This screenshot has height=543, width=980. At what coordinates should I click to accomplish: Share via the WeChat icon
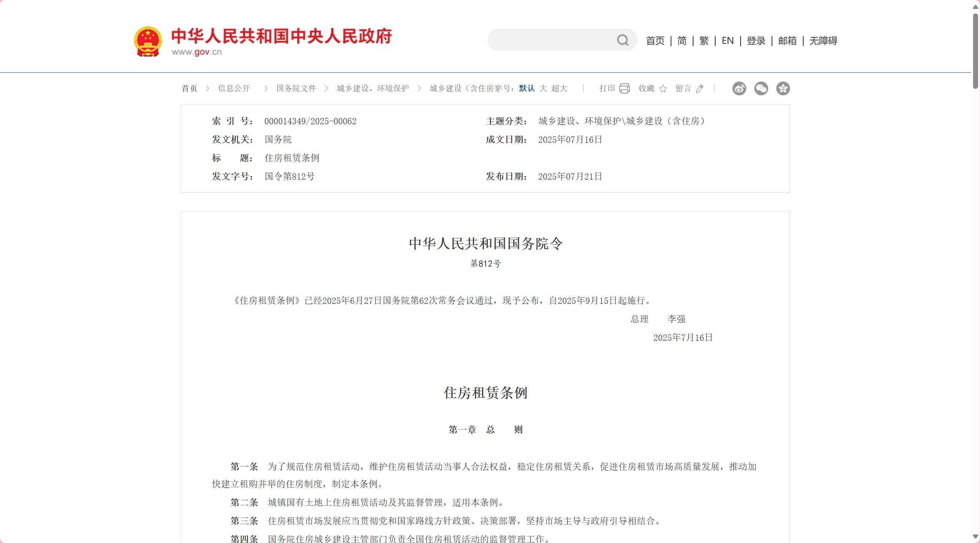click(x=760, y=88)
